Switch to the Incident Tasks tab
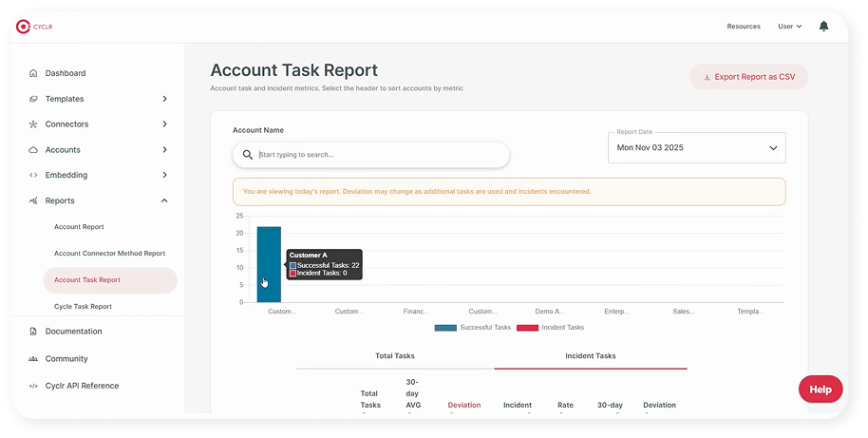The image size is (868, 438). 590,356
